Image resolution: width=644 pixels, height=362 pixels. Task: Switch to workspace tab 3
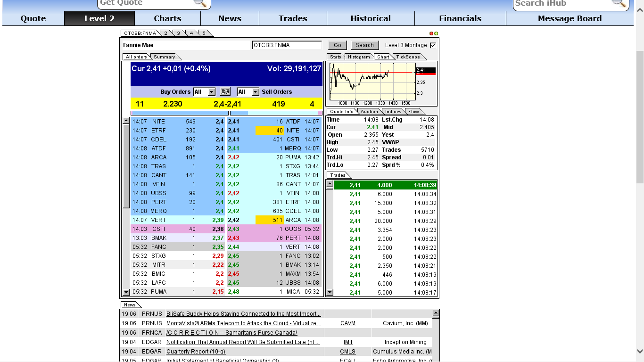tap(179, 33)
